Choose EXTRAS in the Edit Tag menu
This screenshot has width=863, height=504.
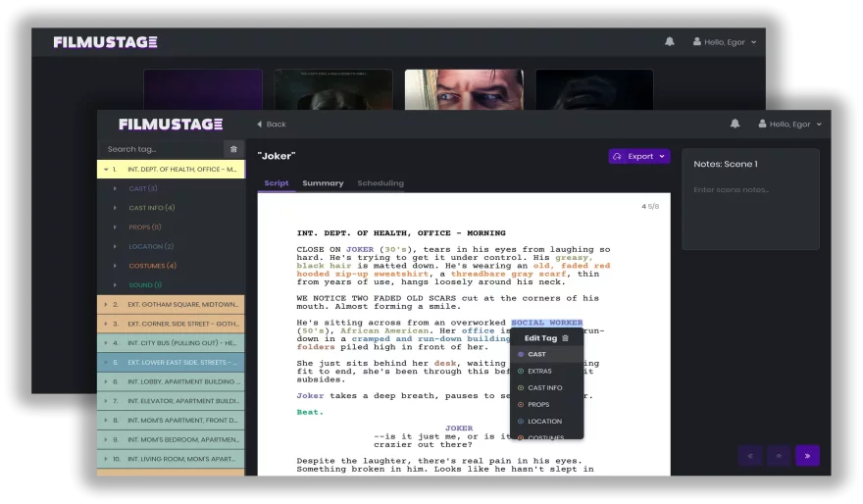[x=546, y=372]
